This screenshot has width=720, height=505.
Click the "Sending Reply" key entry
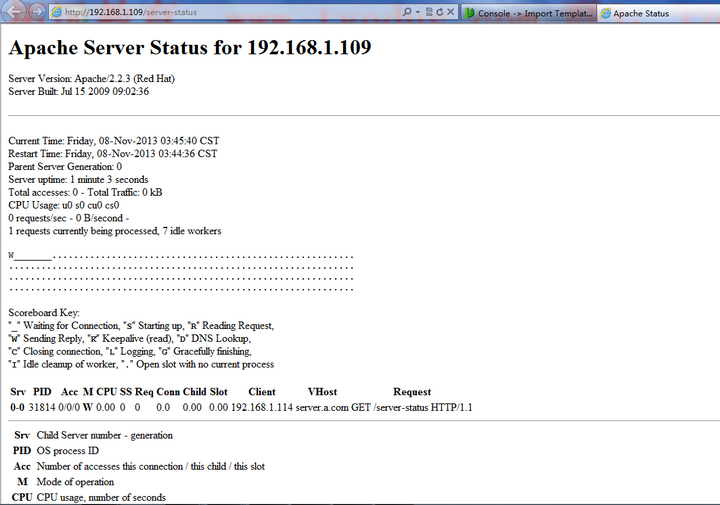click(45, 338)
